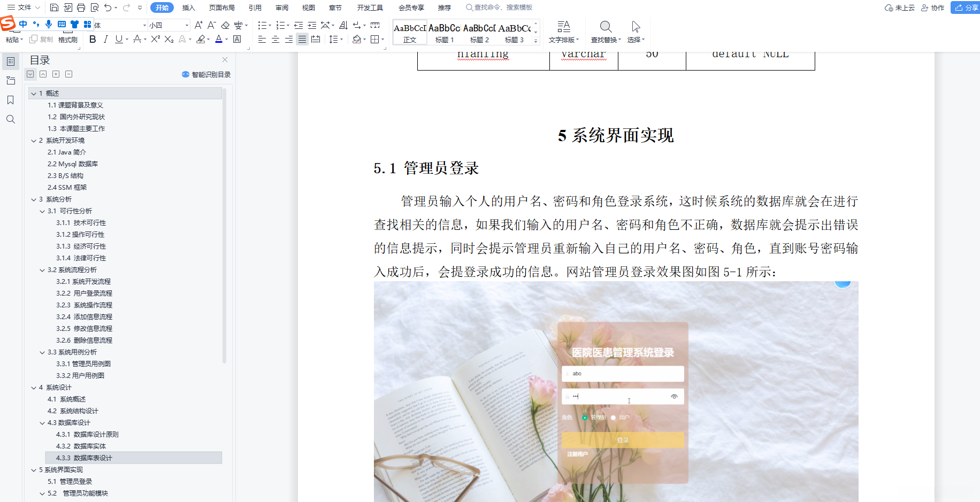This screenshot has height=502, width=980.
Task: Toggle underline formatting
Action: click(x=118, y=39)
